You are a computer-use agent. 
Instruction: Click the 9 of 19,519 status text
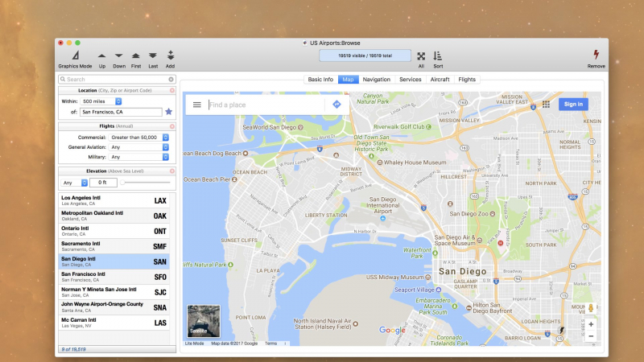click(x=73, y=349)
